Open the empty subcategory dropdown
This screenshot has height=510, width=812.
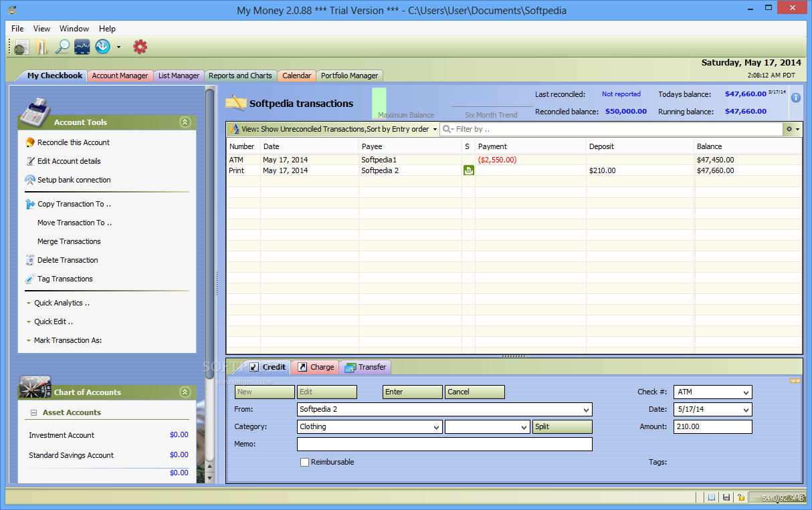click(524, 427)
